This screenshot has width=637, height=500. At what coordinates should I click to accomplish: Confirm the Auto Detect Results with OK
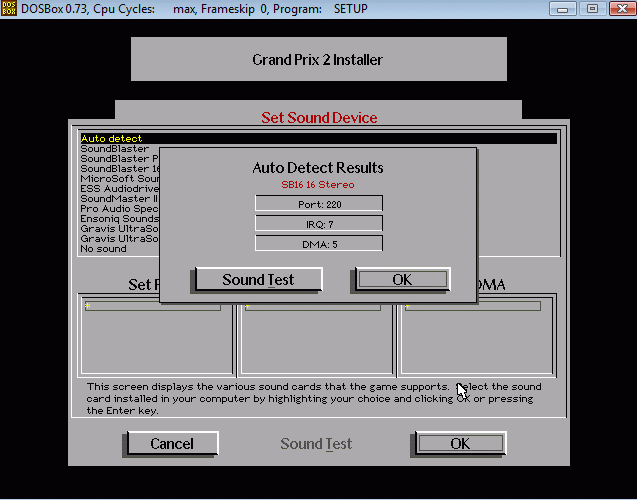pos(403,279)
